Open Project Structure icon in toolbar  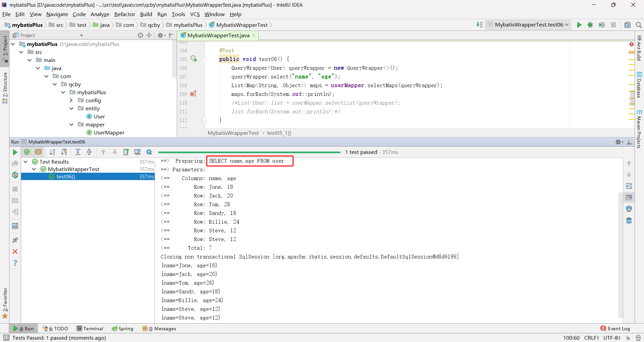tap(628, 25)
